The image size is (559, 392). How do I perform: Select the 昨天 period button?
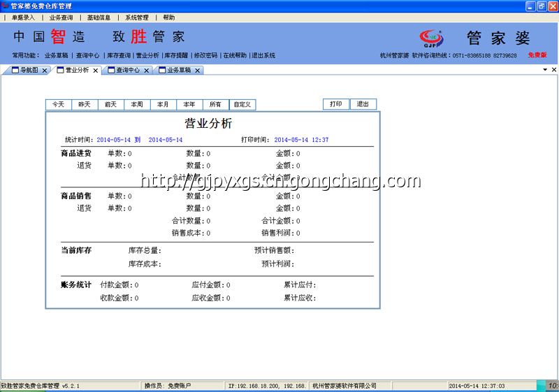85,104
